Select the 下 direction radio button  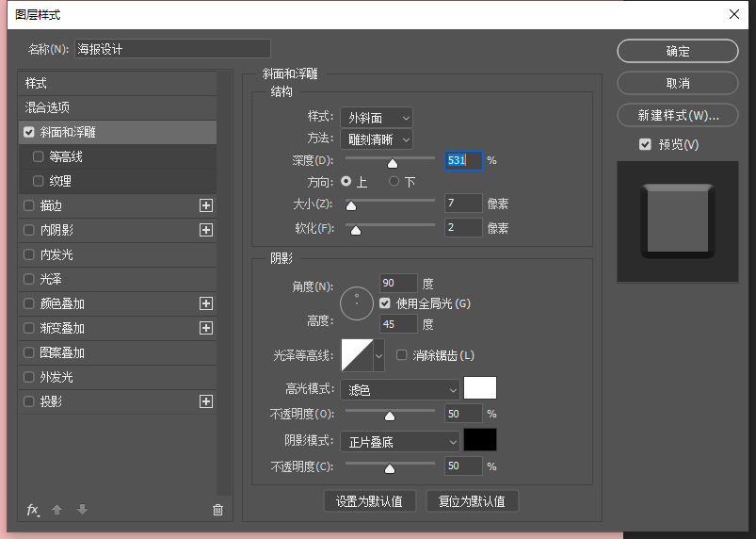click(394, 182)
